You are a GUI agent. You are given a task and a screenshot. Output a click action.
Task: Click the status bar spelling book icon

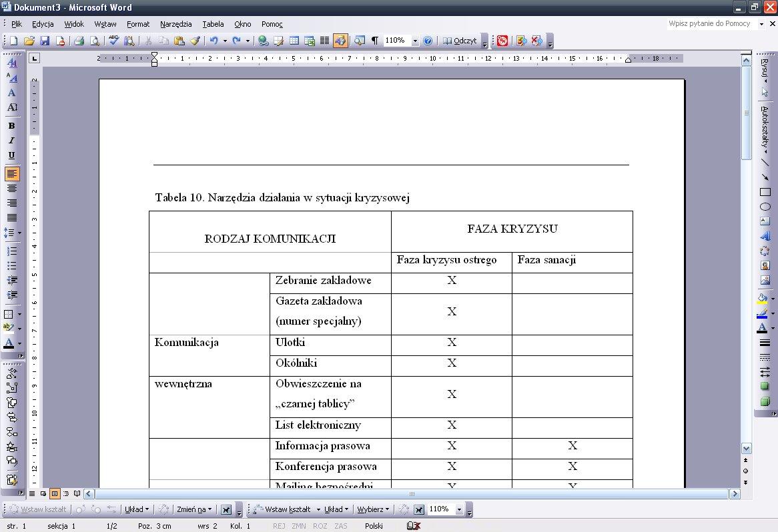point(413,526)
